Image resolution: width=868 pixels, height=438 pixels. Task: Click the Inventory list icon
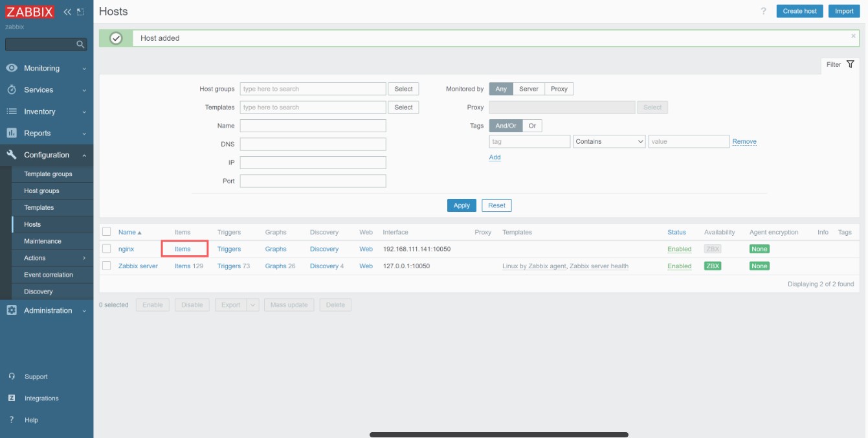[x=12, y=111]
